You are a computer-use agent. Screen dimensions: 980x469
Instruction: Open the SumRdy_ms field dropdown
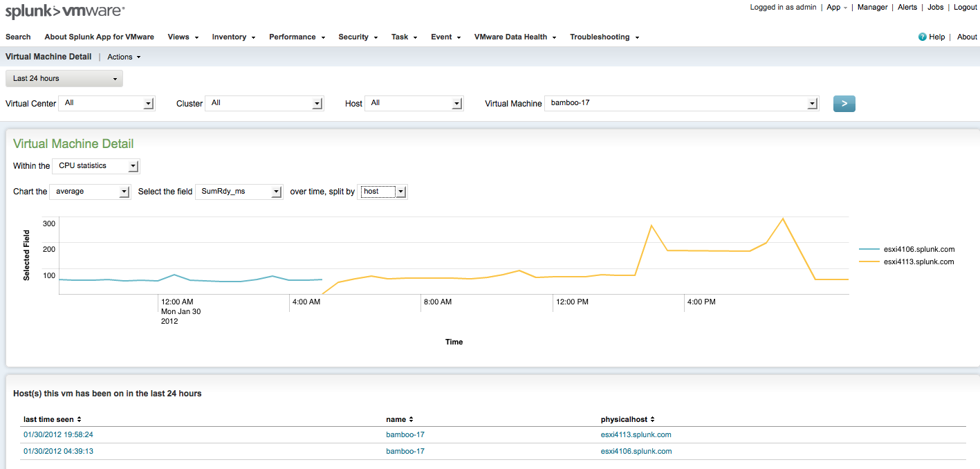[x=239, y=192]
